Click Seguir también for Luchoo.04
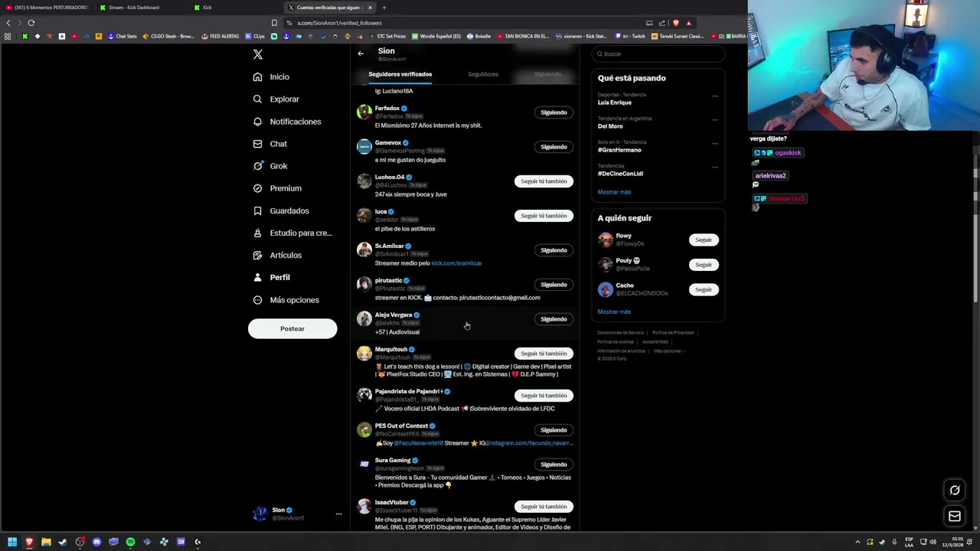 [544, 181]
